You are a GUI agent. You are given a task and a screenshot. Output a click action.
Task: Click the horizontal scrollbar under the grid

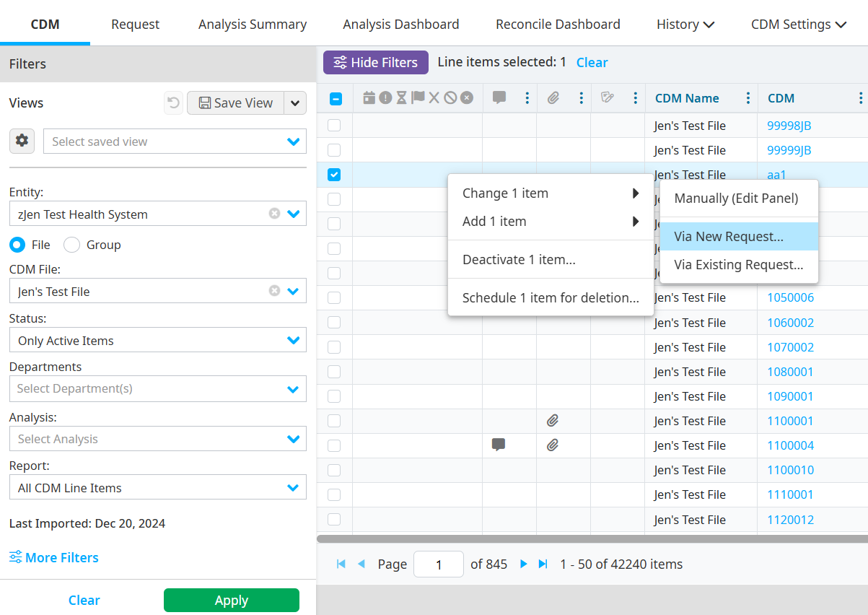point(592,538)
